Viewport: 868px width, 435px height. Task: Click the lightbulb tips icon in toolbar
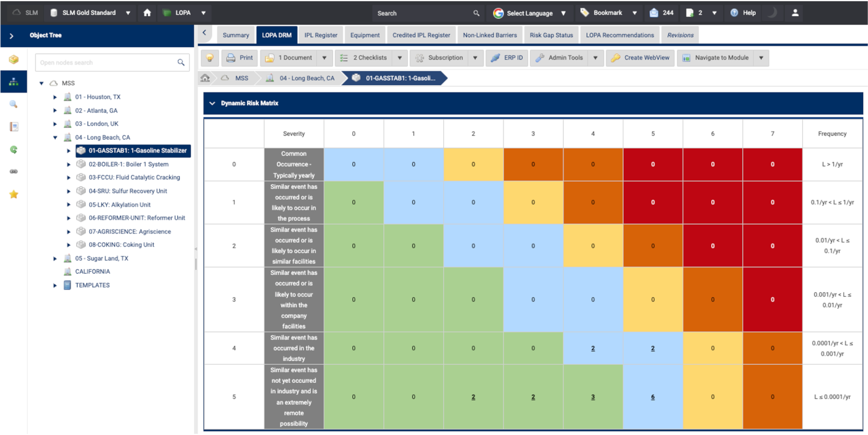pos(210,58)
